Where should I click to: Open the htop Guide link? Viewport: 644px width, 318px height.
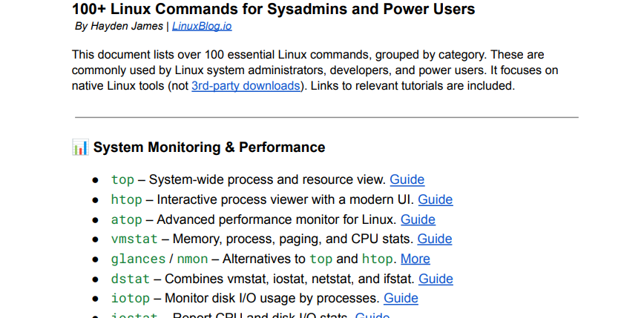[435, 199]
